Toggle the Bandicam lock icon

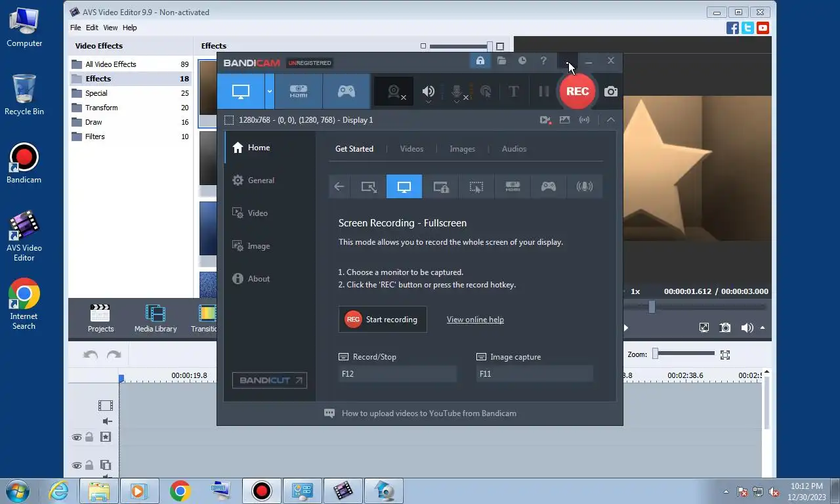point(480,60)
